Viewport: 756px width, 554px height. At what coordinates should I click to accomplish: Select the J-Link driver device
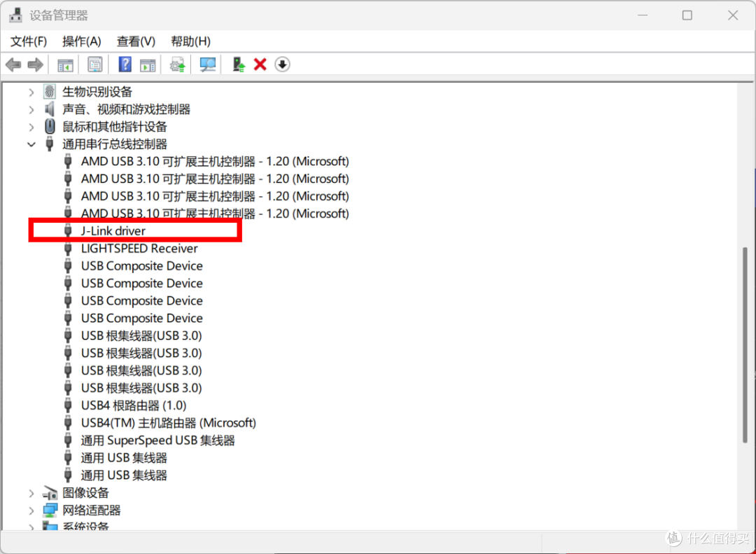pos(113,231)
